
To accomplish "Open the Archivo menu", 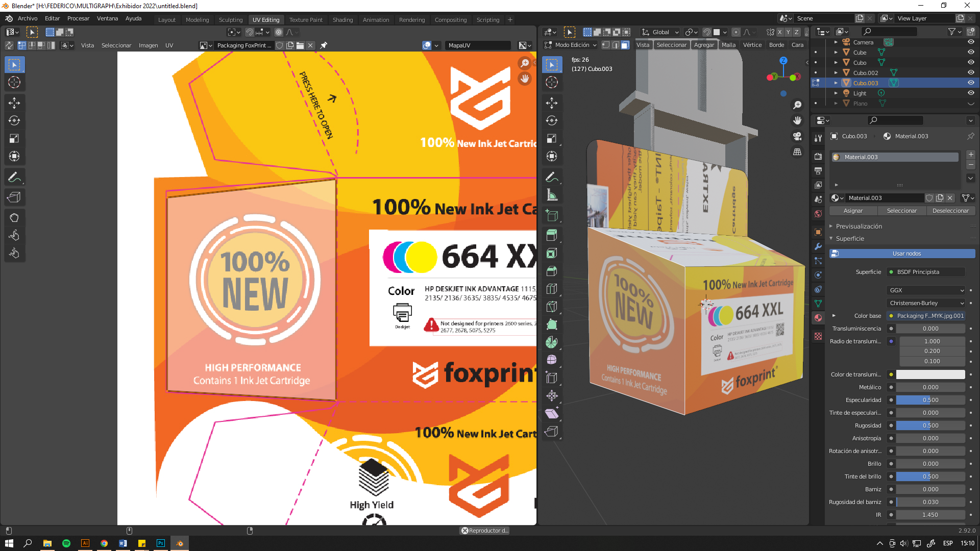I will coord(28,18).
